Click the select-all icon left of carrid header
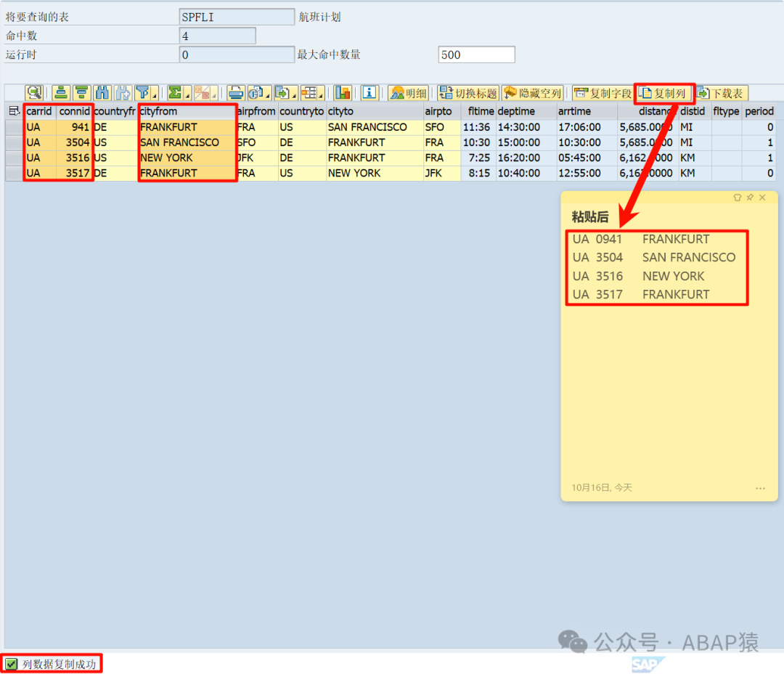 pyautogui.click(x=14, y=111)
